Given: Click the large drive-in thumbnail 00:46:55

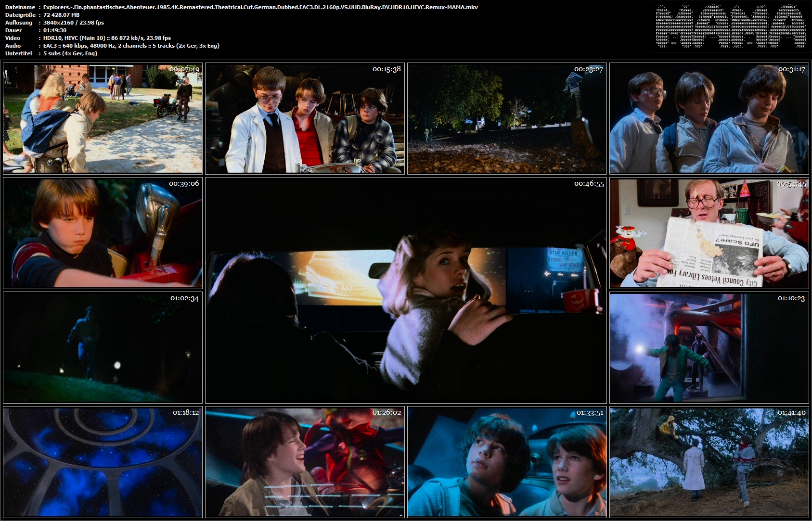Looking at the screenshot, I should 406,290.
